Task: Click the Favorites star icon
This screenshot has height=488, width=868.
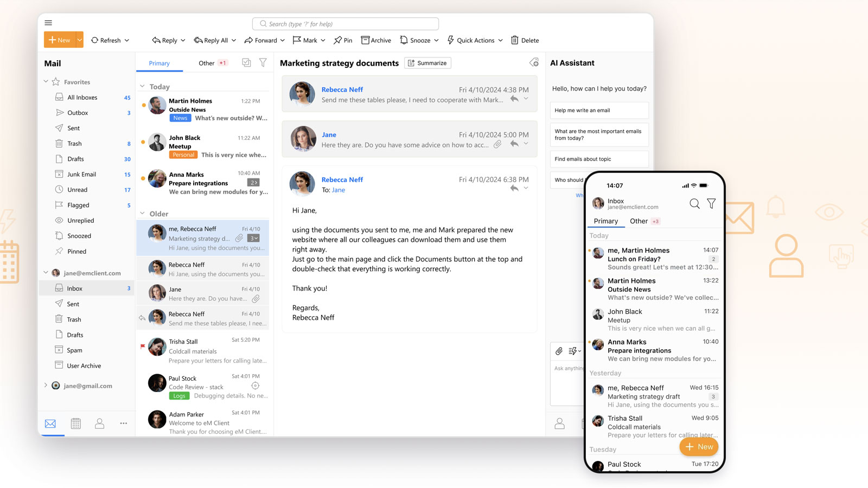Action: (x=55, y=82)
